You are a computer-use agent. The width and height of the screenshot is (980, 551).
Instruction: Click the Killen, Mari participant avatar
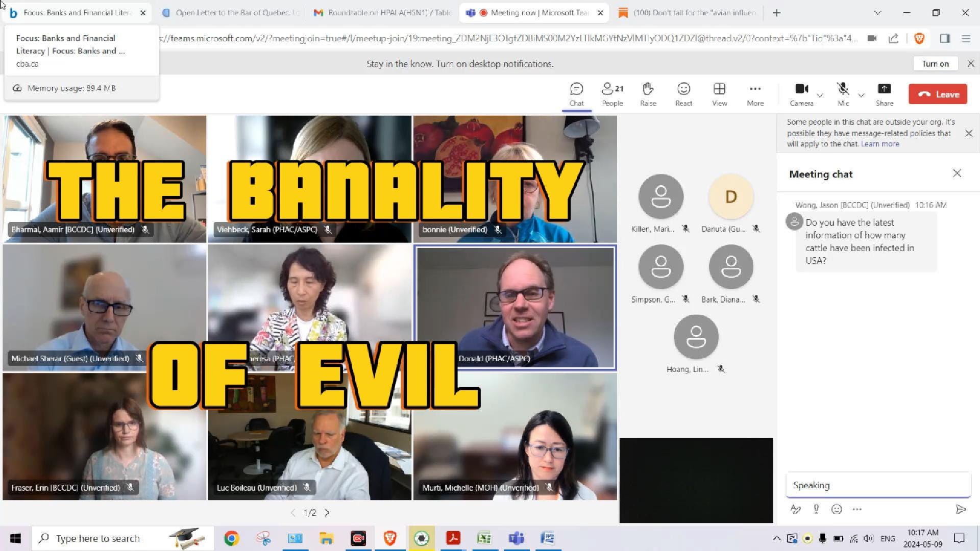[661, 196]
